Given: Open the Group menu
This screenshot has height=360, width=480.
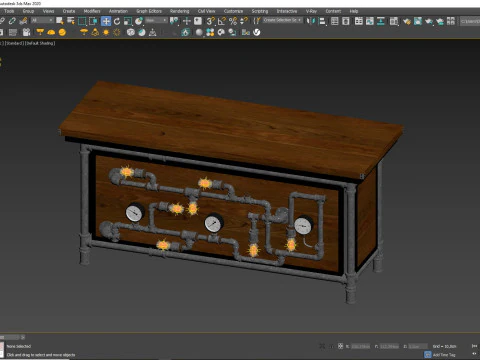Looking at the screenshot, I should click(x=28, y=11).
